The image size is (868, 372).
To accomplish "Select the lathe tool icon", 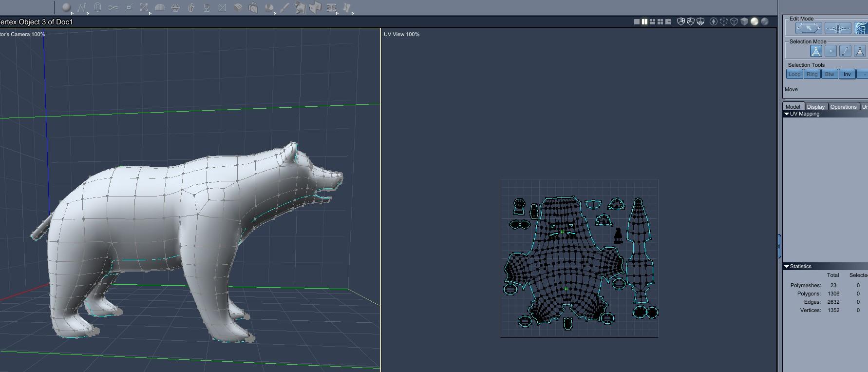I will [x=176, y=7].
